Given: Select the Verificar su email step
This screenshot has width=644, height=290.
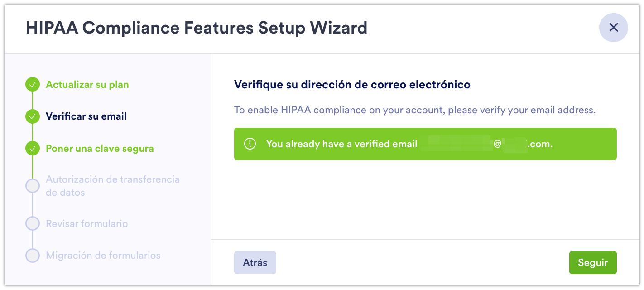Looking at the screenshot, I should pyautogui.click(x=86, y=116).
